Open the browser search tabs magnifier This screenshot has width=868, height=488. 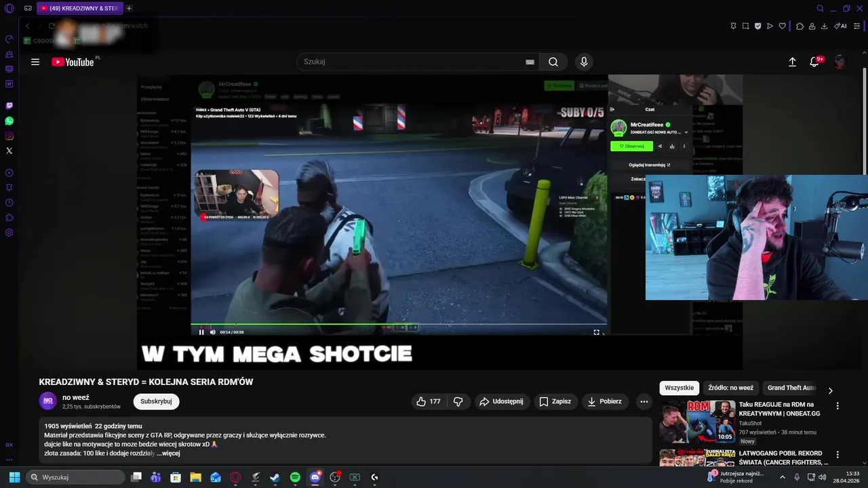click(x=820, y=9)
